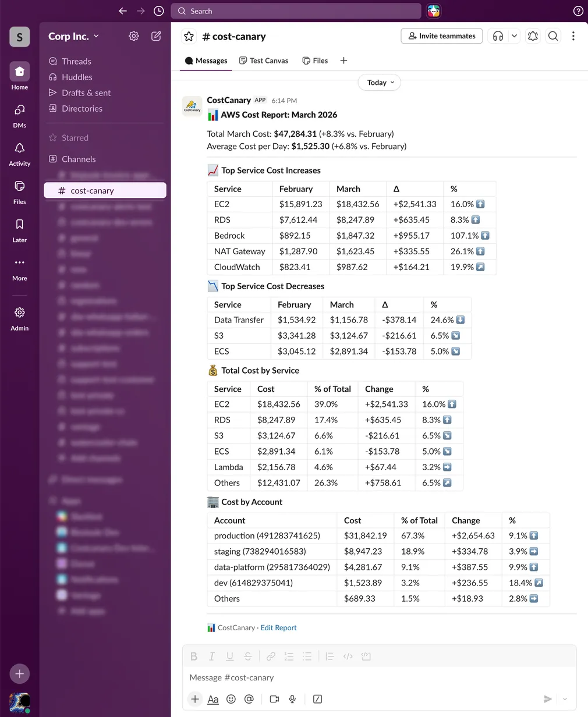Add a new channel tab
Screen dimensions: 588x717
tap(343, 61)
